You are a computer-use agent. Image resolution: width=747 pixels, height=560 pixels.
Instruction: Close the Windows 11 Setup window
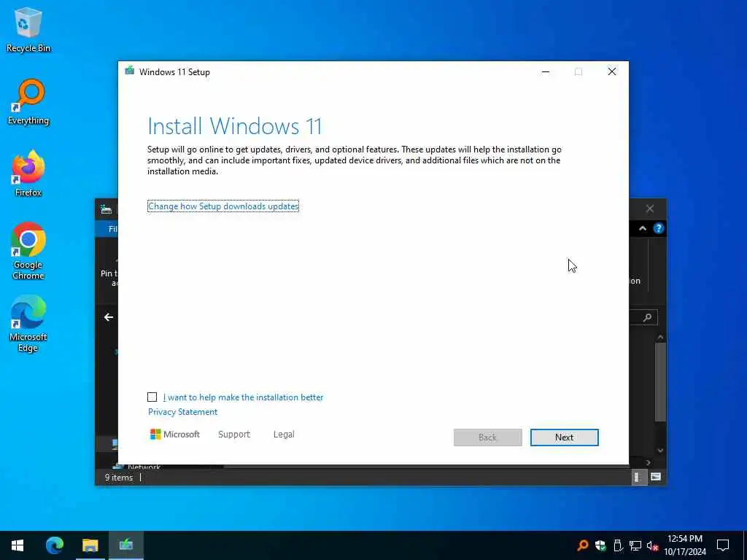pyautogui.click(x=612, y=72)
